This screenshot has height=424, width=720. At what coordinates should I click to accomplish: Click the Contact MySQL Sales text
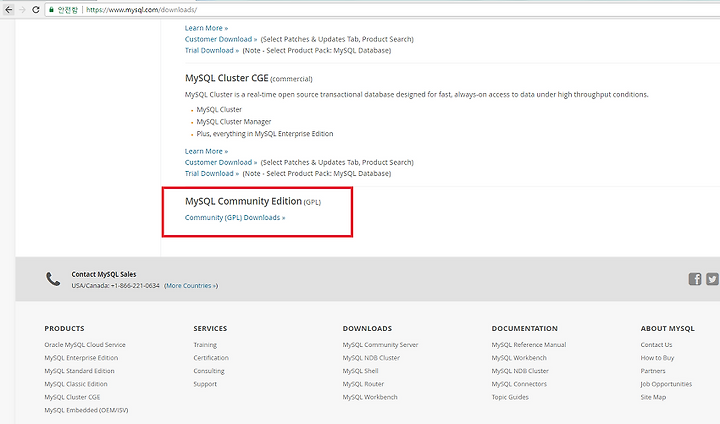coord(104,274)
